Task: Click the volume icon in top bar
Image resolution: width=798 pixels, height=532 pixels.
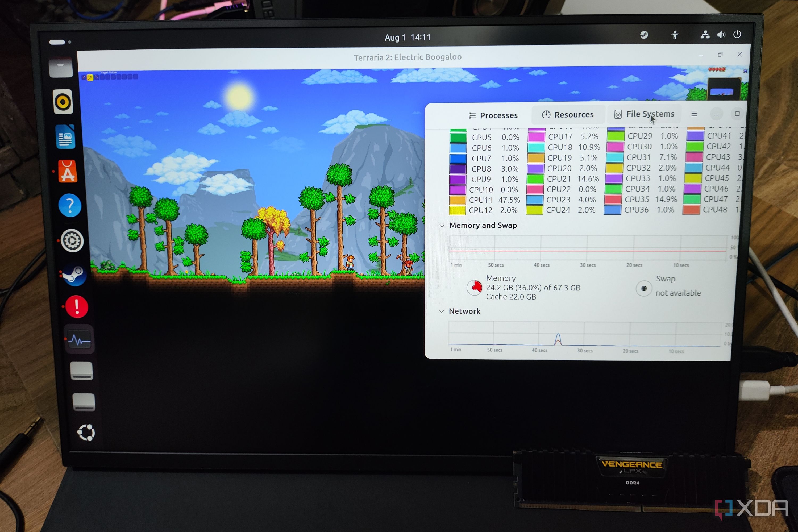Action: point(721,35)
